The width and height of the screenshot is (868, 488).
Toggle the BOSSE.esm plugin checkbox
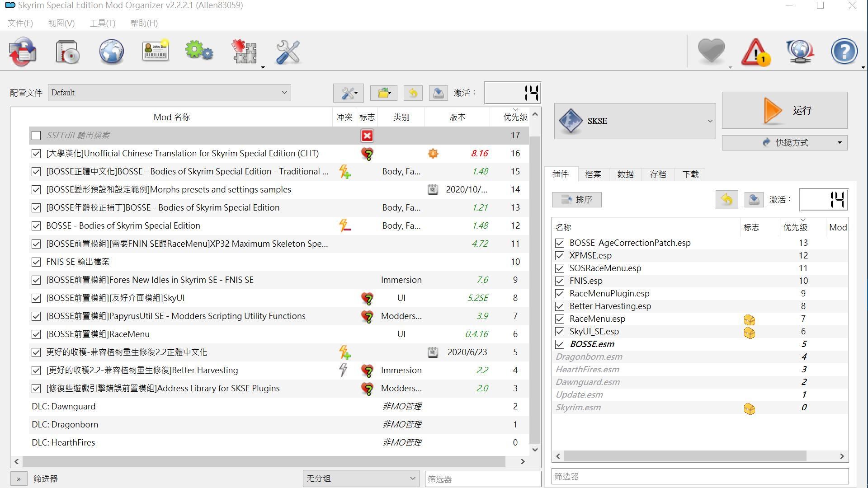pyautogui.click(x=560, y=344)
